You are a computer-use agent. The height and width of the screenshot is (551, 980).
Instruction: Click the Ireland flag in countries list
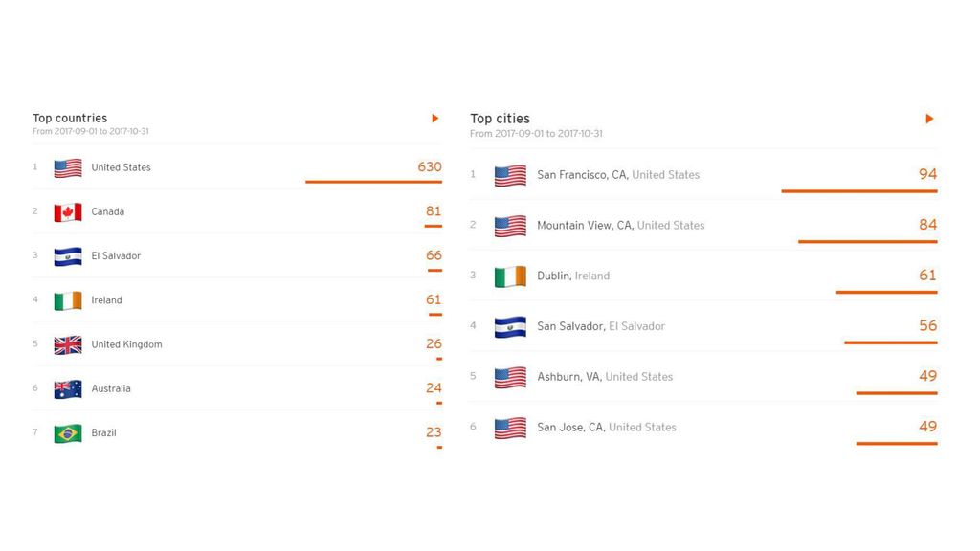pyautogui.click(x=68, y=301)
